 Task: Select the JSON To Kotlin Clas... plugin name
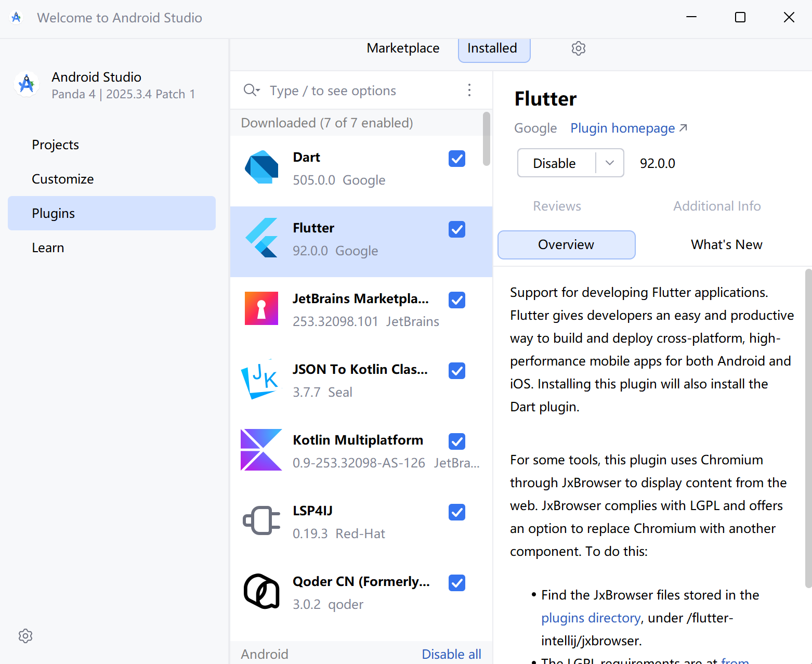pyautogui.click(x=360, y=369)
